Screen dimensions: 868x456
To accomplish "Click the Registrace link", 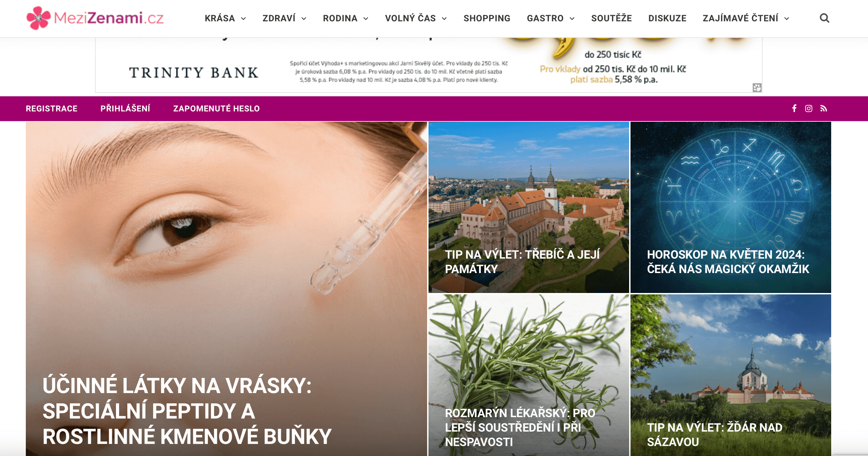I will point(52,109).
